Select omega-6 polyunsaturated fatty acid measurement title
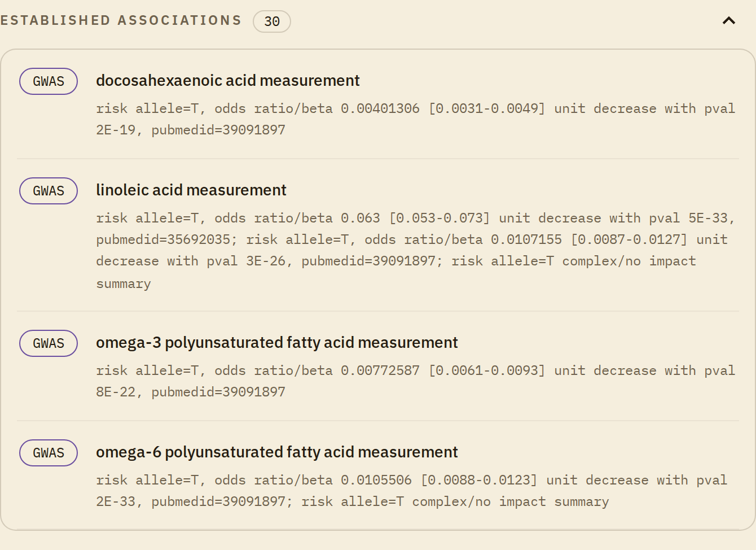 click(x=277, y=452)
